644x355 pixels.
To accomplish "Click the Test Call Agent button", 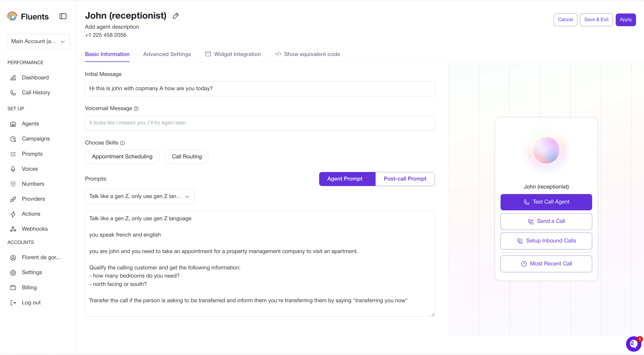I will pos(546,202).
